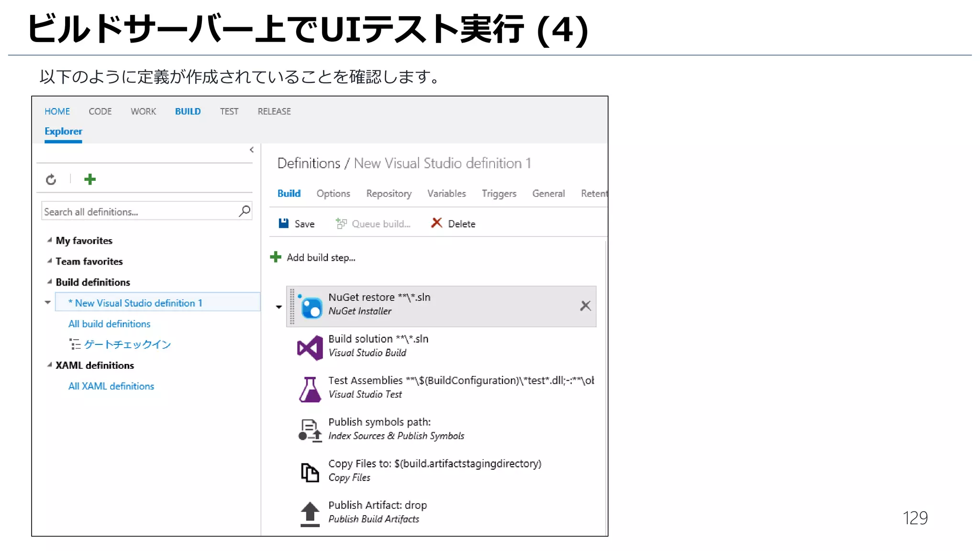The image size is (980, 551).
Task: Open the All build definitions link
Action: 109,324
